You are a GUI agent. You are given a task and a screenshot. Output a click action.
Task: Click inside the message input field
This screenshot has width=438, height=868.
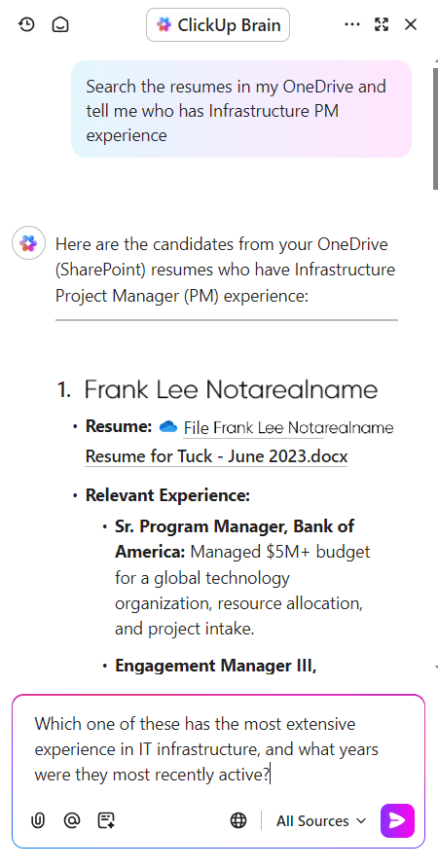[x=218, y=749]
